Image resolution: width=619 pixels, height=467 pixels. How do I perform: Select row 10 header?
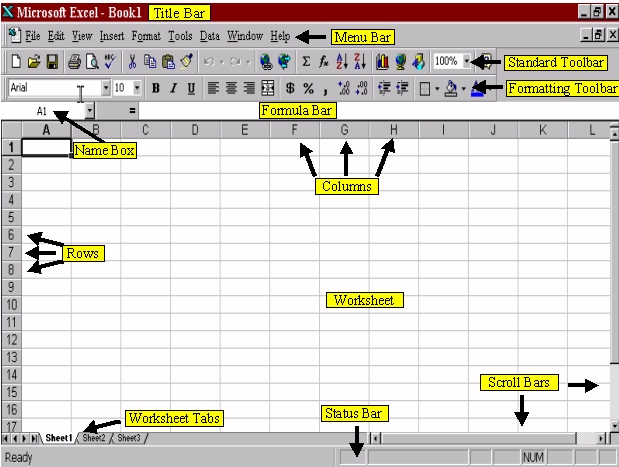[x=10, y=304]
